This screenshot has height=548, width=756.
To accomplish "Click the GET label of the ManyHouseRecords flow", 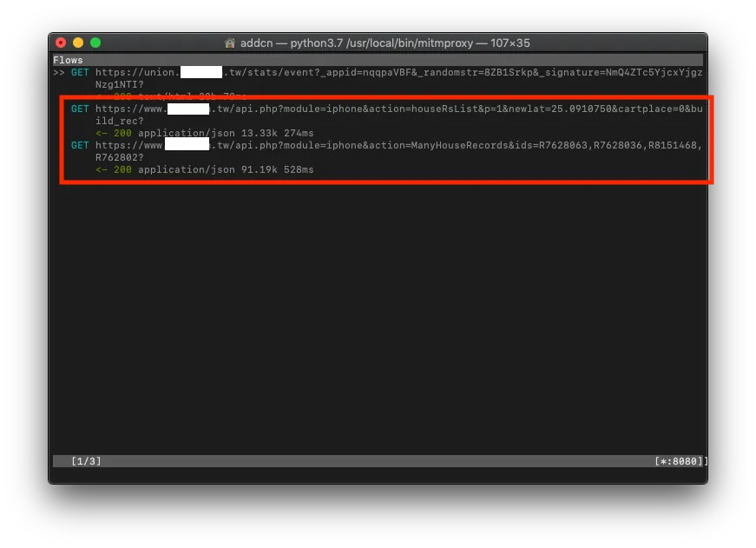I will point(79,145).
